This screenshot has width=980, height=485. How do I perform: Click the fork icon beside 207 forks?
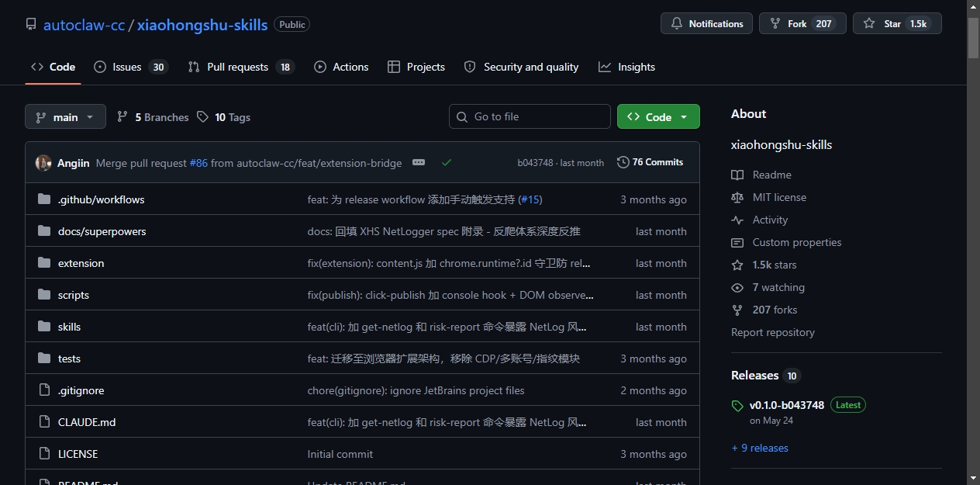(x=737, y=310)
